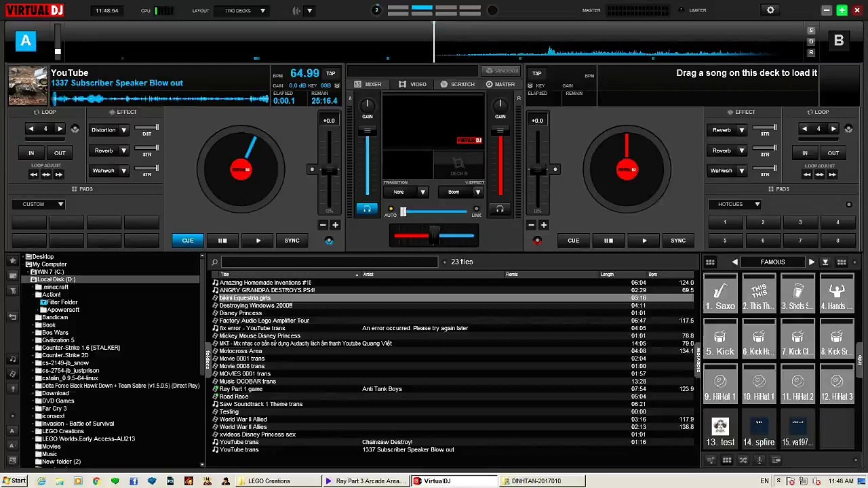The width and height of the screenshot is (868, 488).
Task: Select deck B badge
Action: (839, 41)
